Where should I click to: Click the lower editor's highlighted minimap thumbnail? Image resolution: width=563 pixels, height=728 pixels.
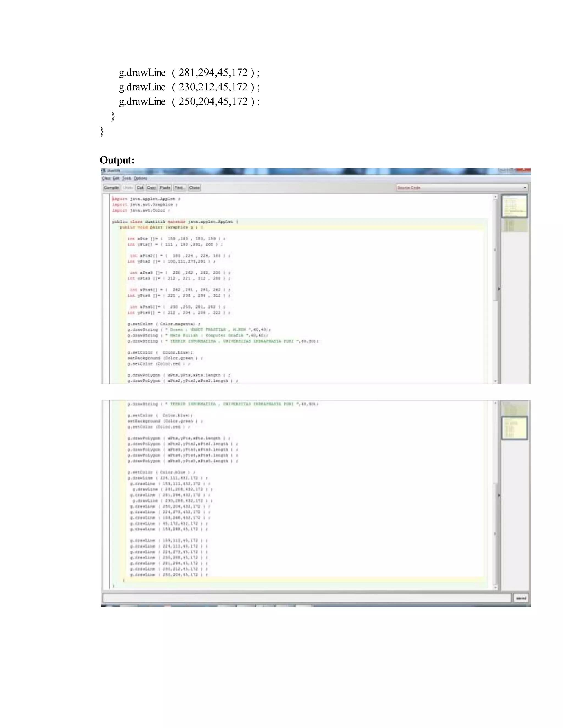coord(515,428)
